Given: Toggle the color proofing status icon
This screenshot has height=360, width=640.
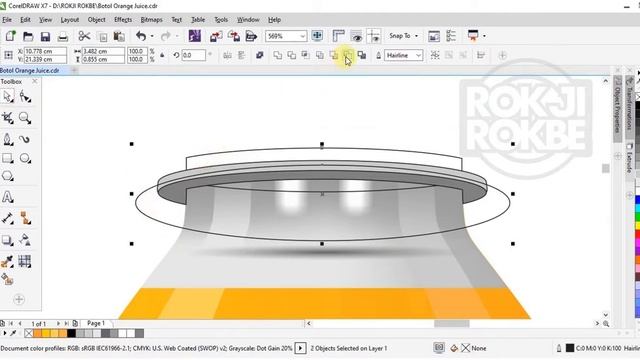Looking at the screenshot, I should (439, 348).
